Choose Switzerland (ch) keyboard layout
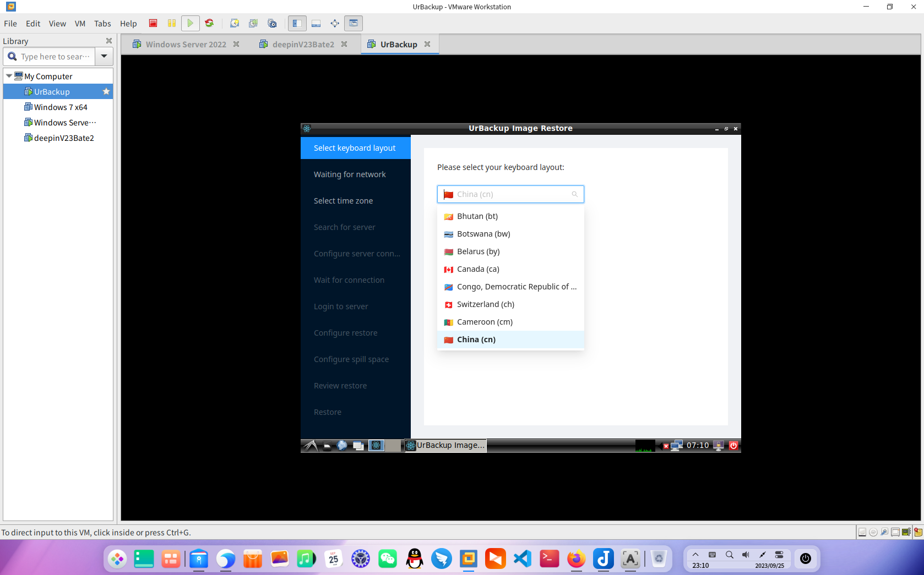The image size is (924, 575). pyautogui.click(x=510, y=304)
